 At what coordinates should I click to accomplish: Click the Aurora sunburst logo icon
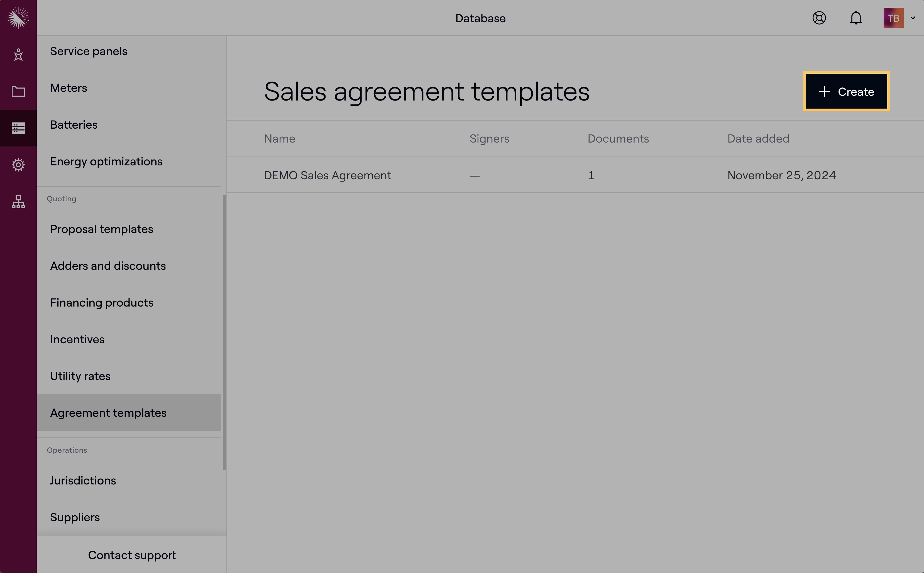click(x=18, y=18)
